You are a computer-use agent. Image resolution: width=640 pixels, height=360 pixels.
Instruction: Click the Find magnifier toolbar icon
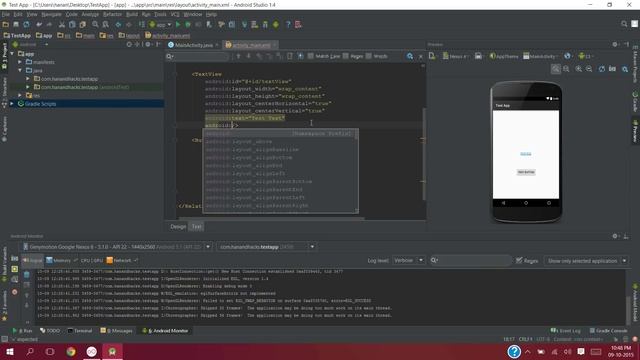(x=95, y=24)
